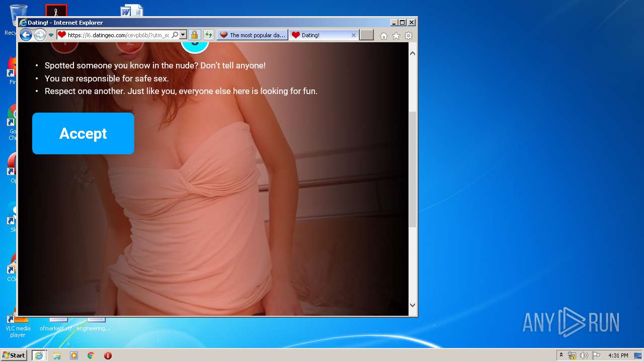The height and width of the screenshot is (362, 644).
Task: Click the Home icon in Internet Explorer
Action: pos(384,36)
